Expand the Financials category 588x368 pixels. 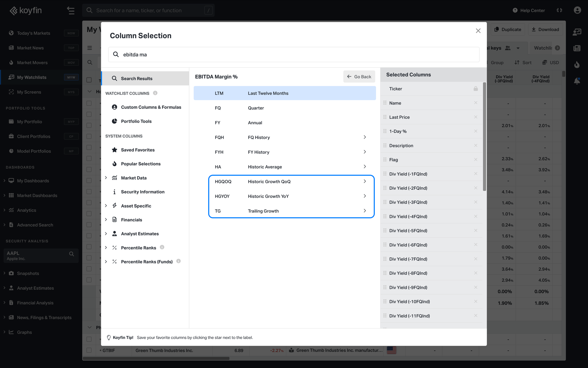coord(106,220)
